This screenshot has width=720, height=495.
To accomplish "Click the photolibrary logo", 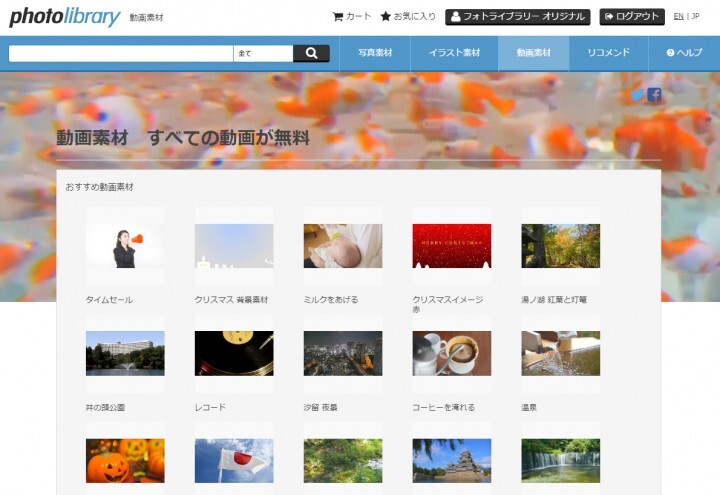I will (64, 17).
